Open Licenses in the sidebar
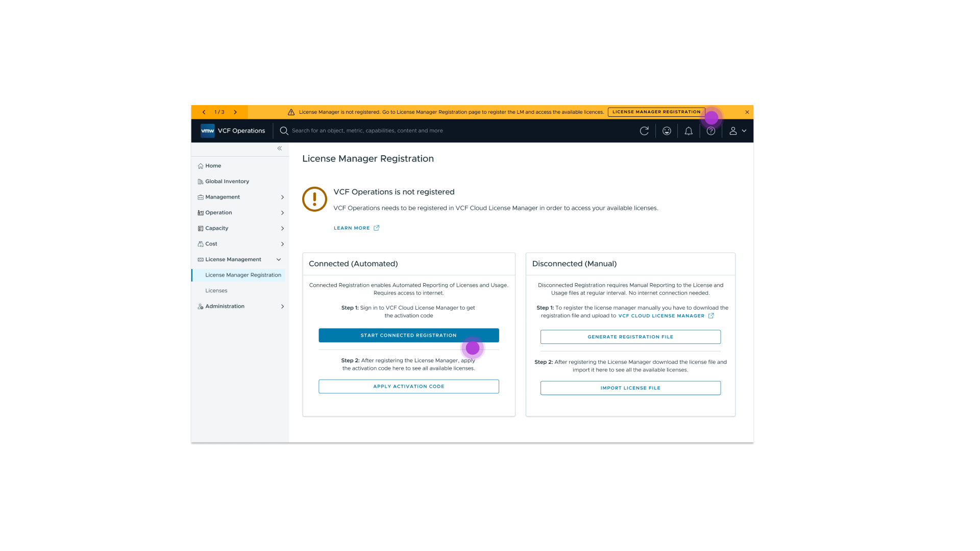Viewport: 980px width, 551px height. 216,291
